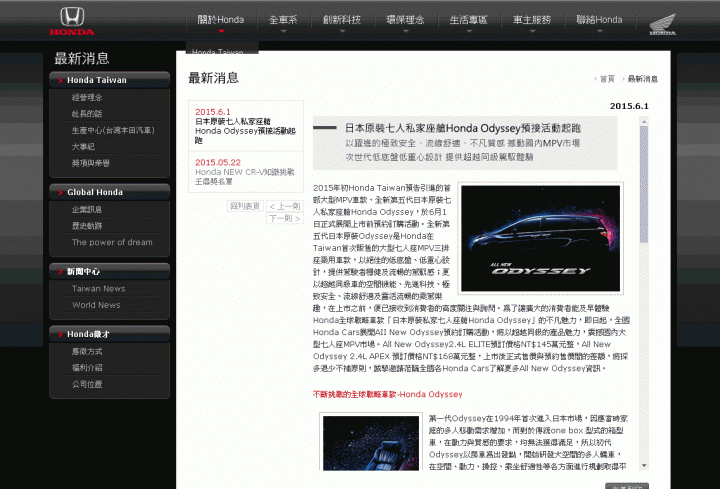
Task: Click the 回列表頁 button
Action: point(245,206)
